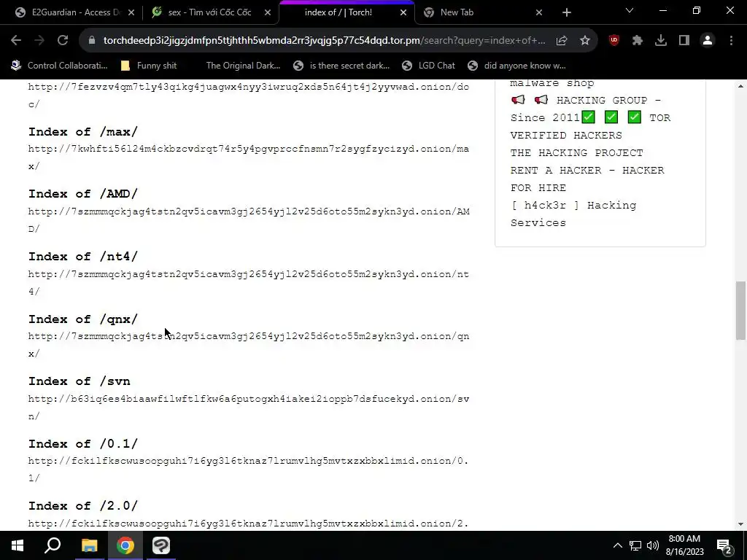Open the Windows Start menu

pos(18,545)
